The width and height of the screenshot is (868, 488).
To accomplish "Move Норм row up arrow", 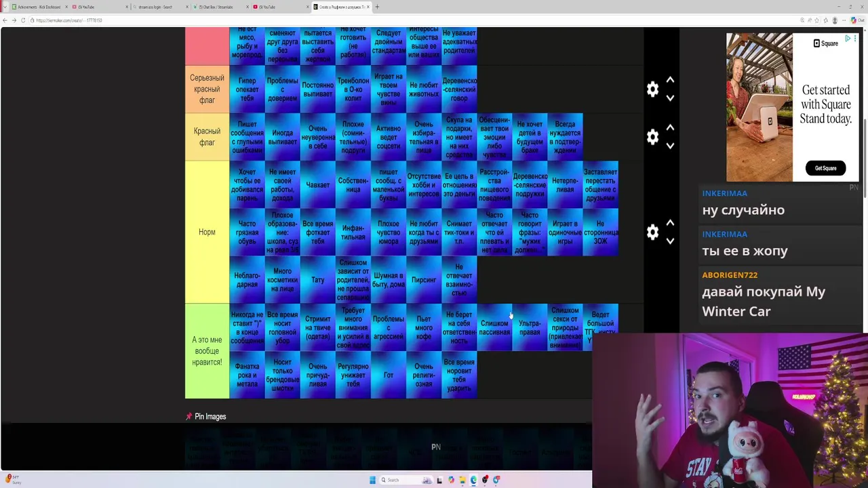I will 670,222.
